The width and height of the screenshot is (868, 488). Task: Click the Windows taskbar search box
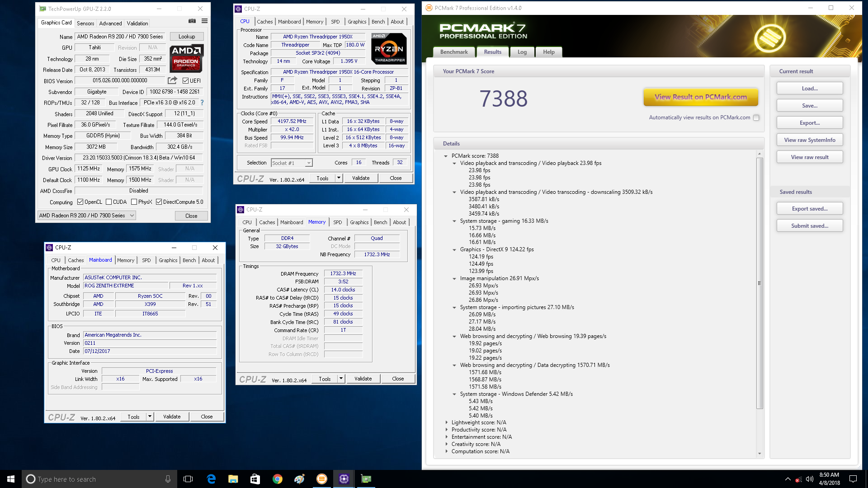(99, 479)
